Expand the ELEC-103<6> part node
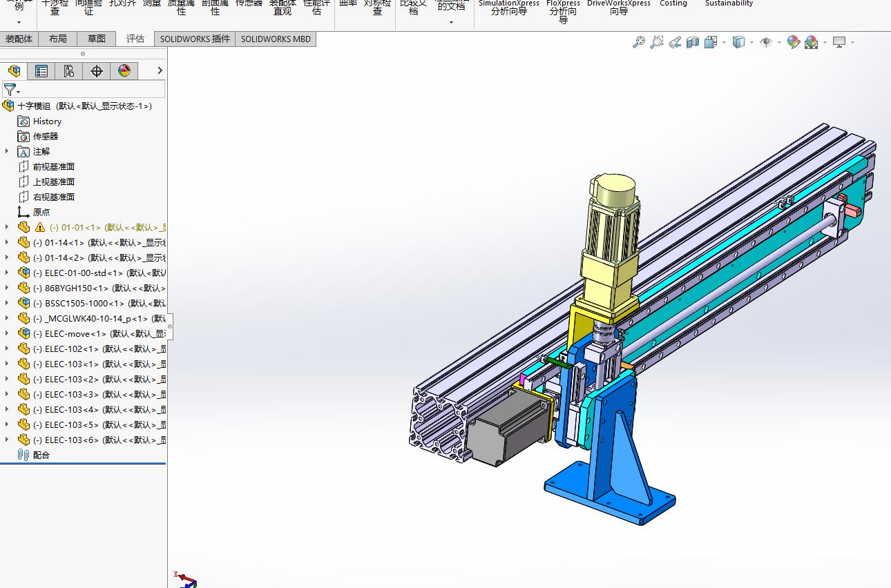The height and width of the screenshot is (588, 891). click(7, 440)
